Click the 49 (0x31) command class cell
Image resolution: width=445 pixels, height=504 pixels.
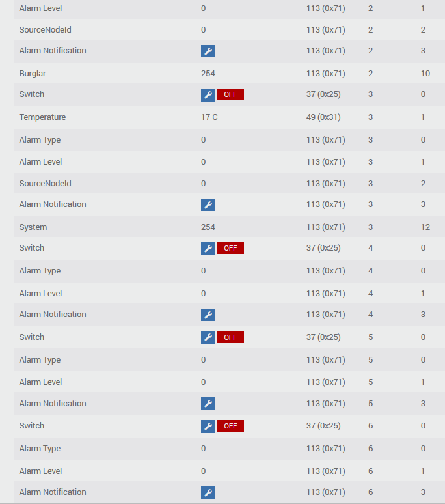pyautogui.click(x=323, y=117)
